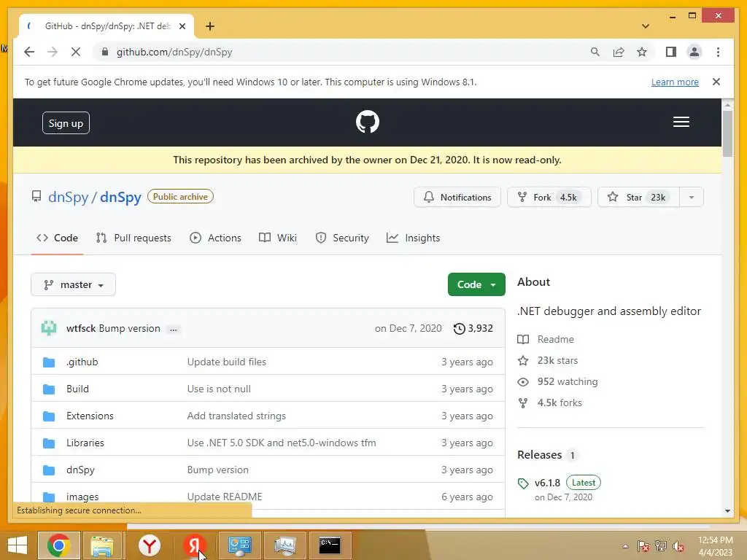Open the master branch dropdown

74,285
